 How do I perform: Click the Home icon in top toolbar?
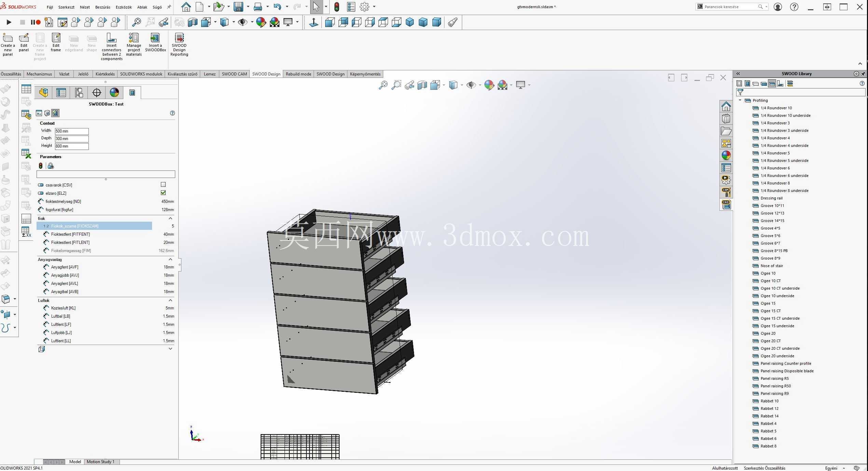[186, 7]
